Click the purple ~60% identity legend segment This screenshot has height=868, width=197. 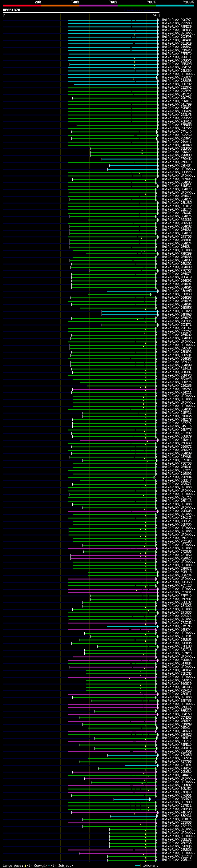[98, 6]
